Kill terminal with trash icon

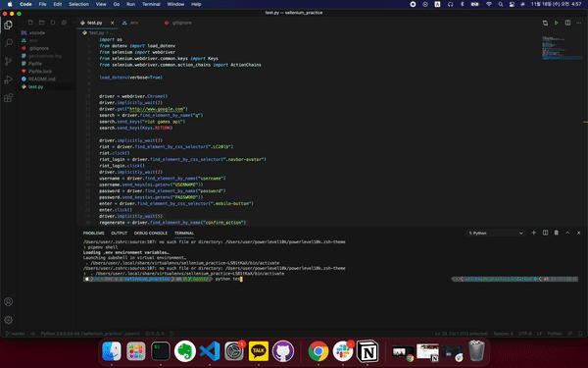(556, 233)
